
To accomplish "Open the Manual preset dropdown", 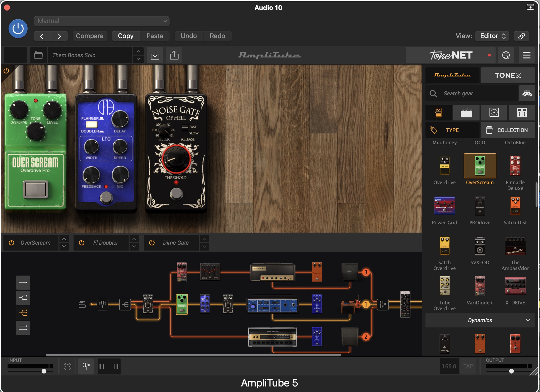I will [x=102, y=21].
